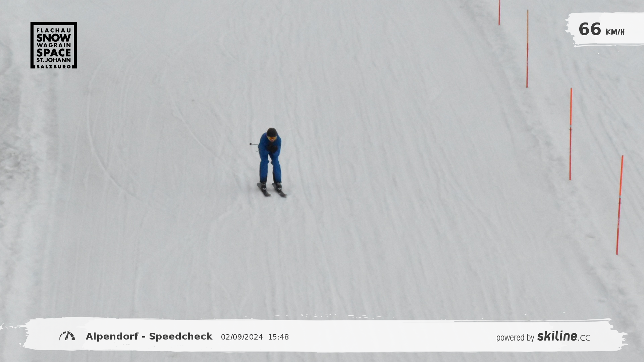Click the ski pole tip beside skier
This screenshot has height=362, width=644.
251,144
